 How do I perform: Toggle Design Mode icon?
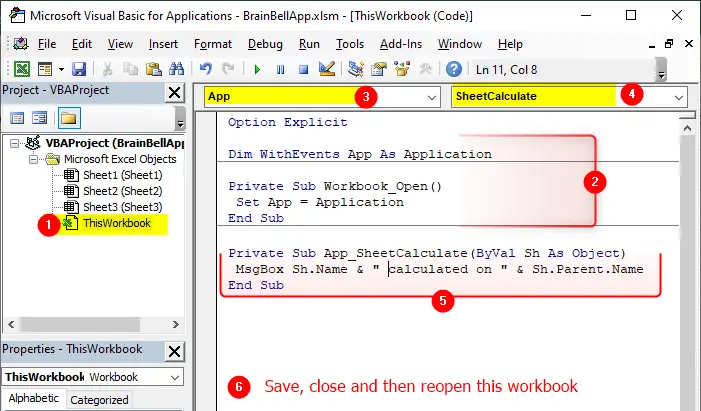[327, 69]
